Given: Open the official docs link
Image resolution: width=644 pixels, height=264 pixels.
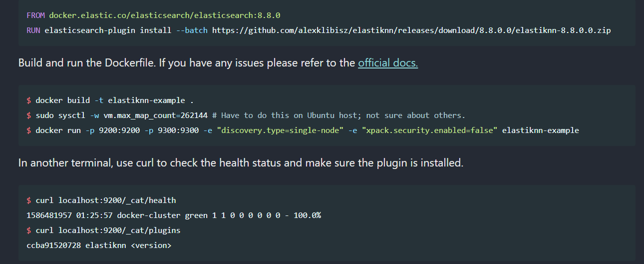Looking at the screenshot, I should (387, 63).
